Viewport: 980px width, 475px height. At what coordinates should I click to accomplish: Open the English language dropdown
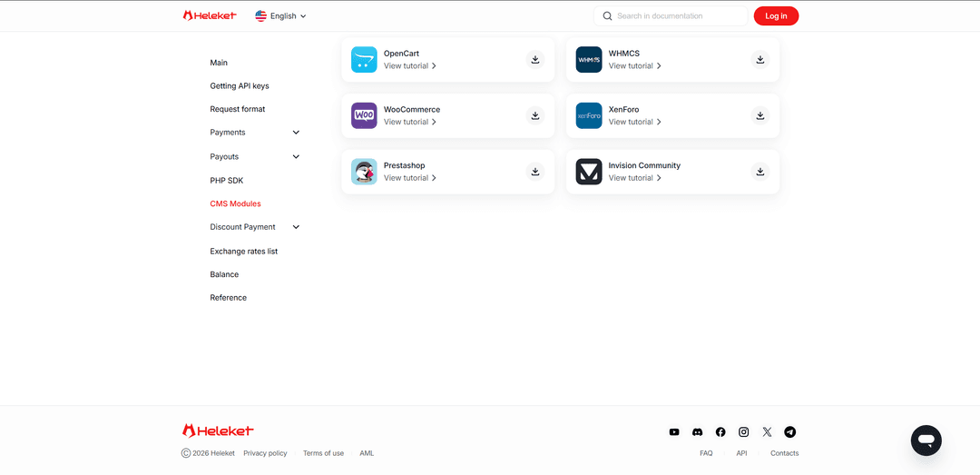point(281,16)
